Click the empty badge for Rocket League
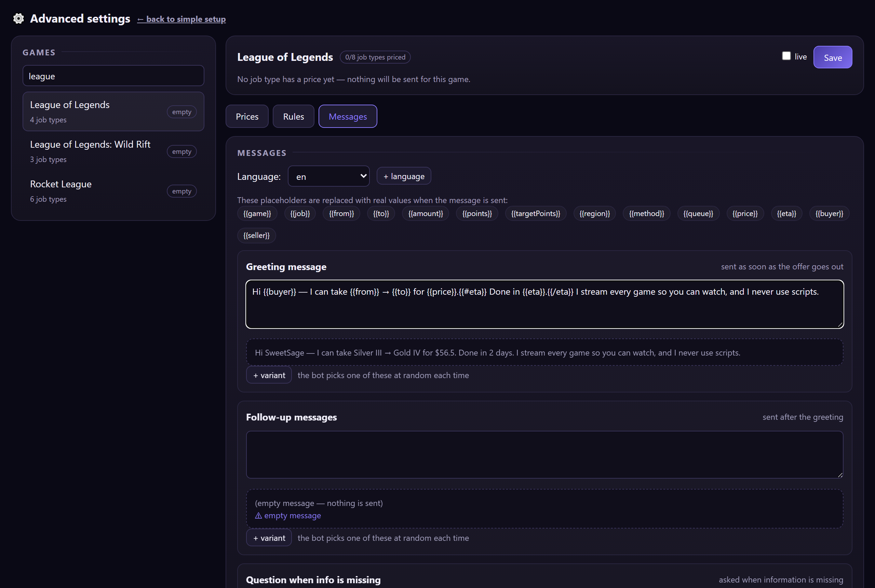Viewport: 875px width, 588px height. (182, 191)
